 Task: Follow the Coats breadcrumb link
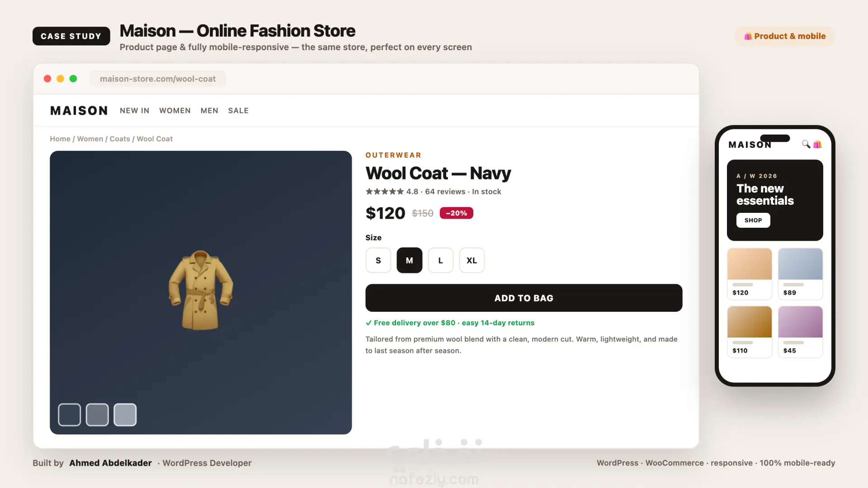tap(120, 139)
